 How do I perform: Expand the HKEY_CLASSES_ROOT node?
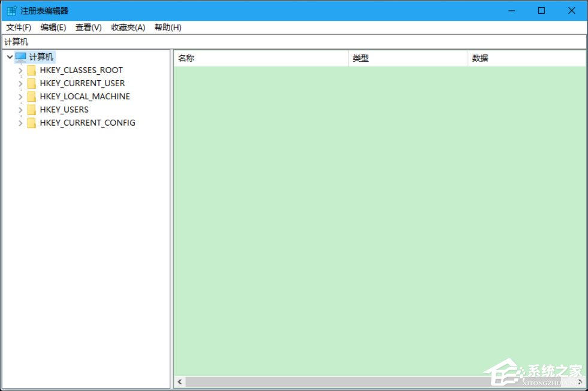20,70
